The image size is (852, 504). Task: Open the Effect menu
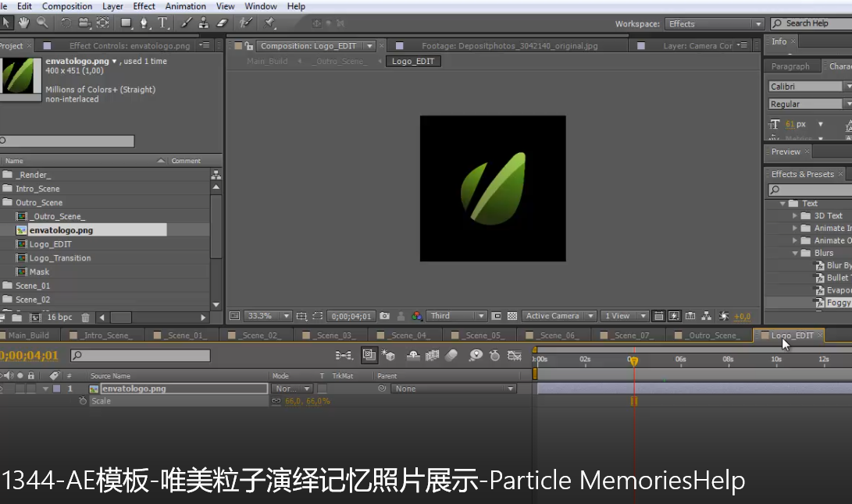pyautogui.click(x=144, y=6)
